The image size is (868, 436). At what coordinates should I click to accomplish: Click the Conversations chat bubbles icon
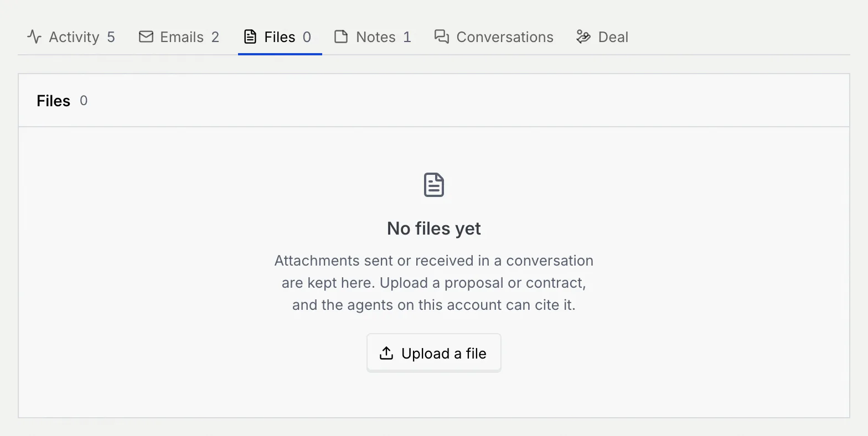442,37
